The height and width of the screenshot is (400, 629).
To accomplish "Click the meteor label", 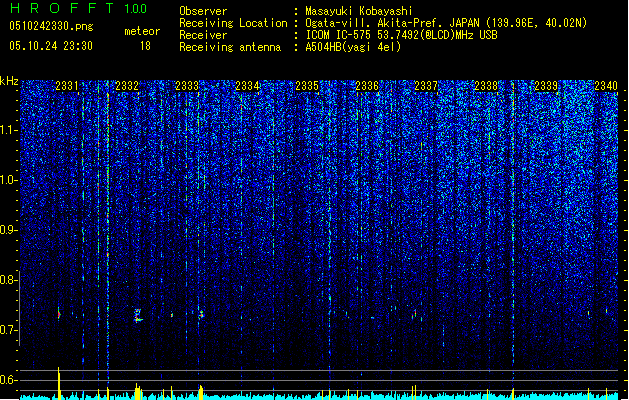I will (142, 31).
